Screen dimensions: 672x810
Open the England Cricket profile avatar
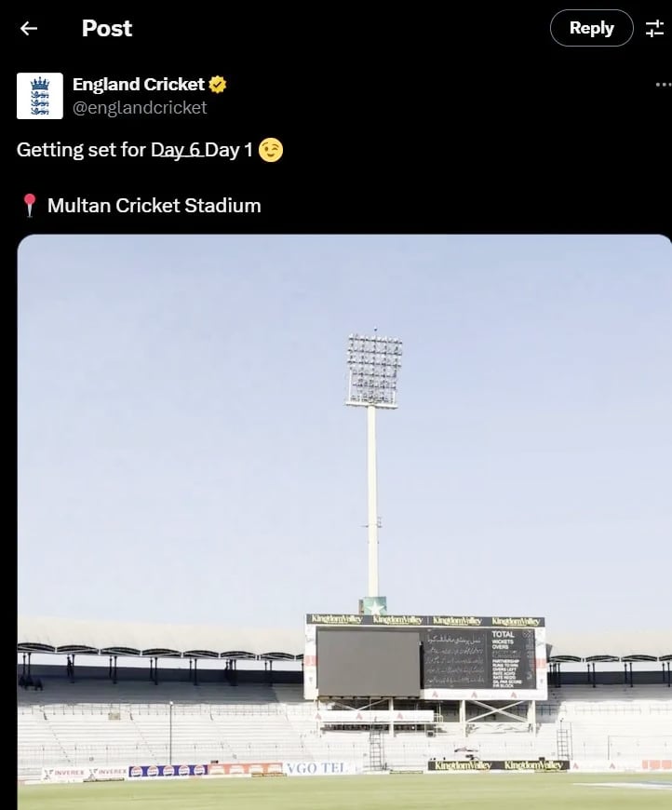[x=40, y=96]
